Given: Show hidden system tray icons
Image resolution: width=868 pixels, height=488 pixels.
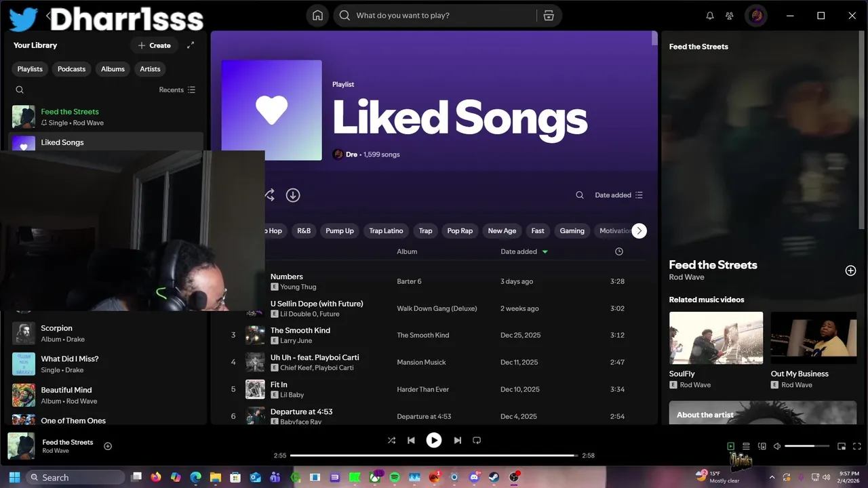Looking at the screenshot, I should 772,477.
